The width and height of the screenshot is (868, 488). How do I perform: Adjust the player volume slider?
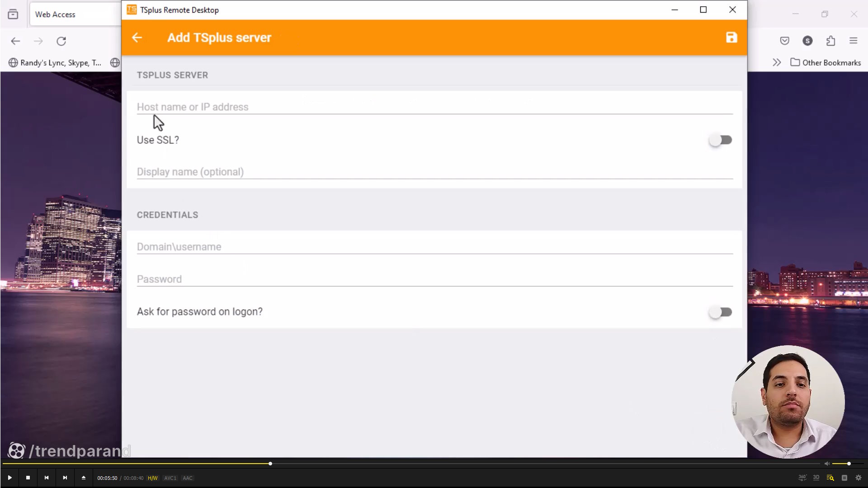pyautogui.click(x=848, y=464)
